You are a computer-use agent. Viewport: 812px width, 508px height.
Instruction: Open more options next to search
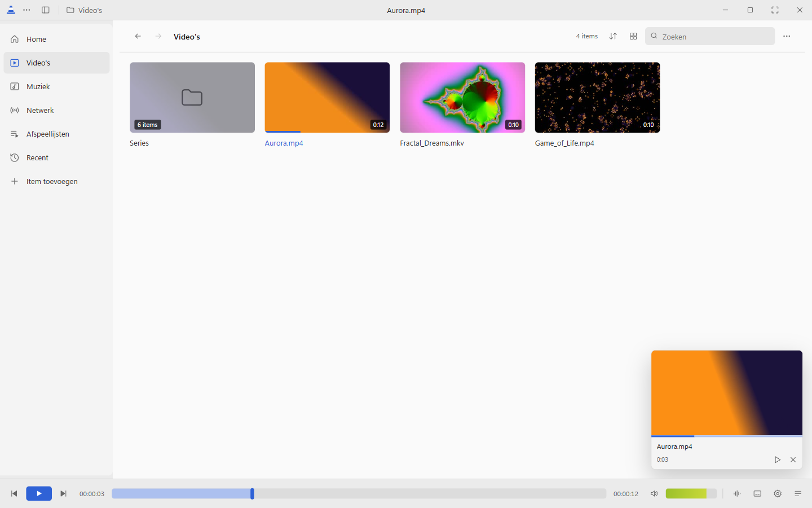click(x=787, y=36)
